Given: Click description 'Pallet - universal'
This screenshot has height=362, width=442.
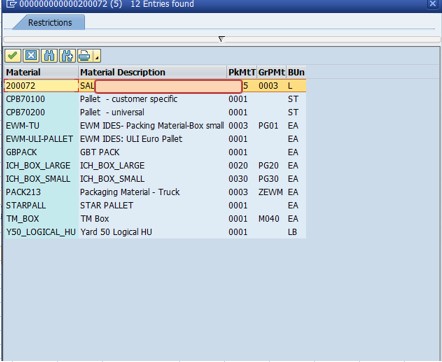Looking at the screenshot, I should coord(112,112).
